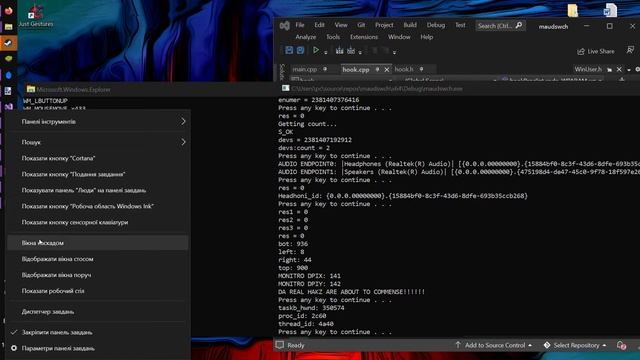Click the Microsoft.Windows.Explorer window folder icon

click(31, 89)
